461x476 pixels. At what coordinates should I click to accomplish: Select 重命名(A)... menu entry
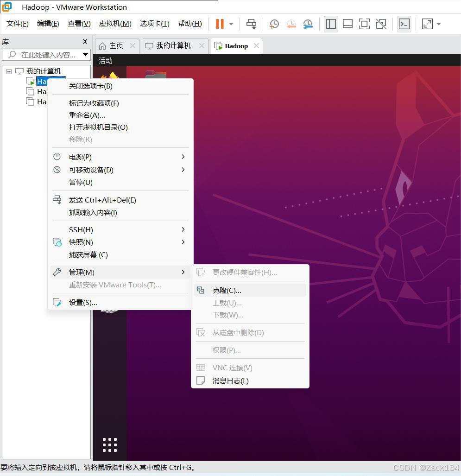click(120, 115)
